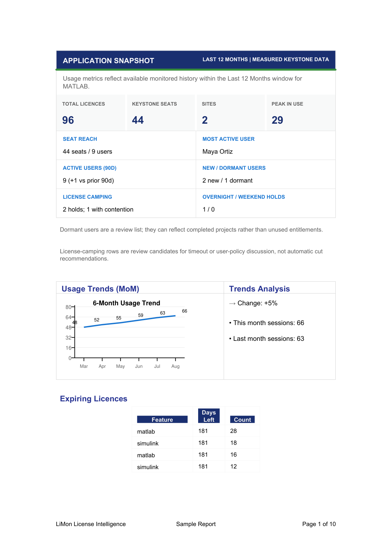This screenshot has height=554, width=392.
Task: Click the MOST ACTIVE USER label
Action: pos(228,139)
